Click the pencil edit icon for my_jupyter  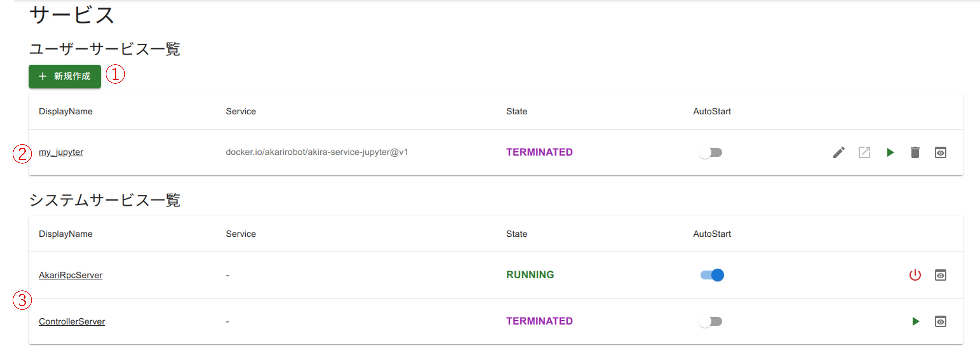838,153
